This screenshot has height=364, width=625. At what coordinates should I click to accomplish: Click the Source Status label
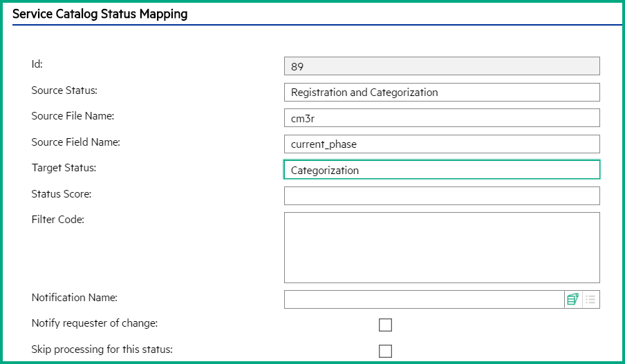(64, 90)
